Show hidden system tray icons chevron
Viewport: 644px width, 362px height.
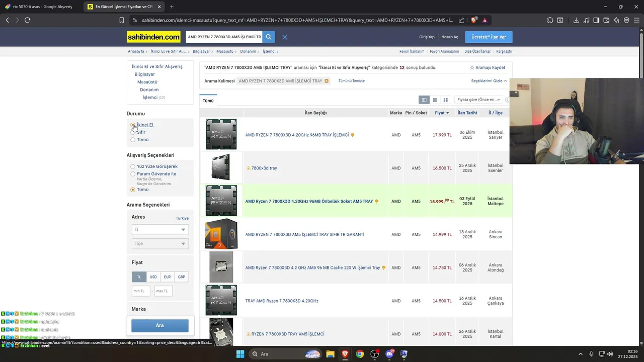[580, 354]
